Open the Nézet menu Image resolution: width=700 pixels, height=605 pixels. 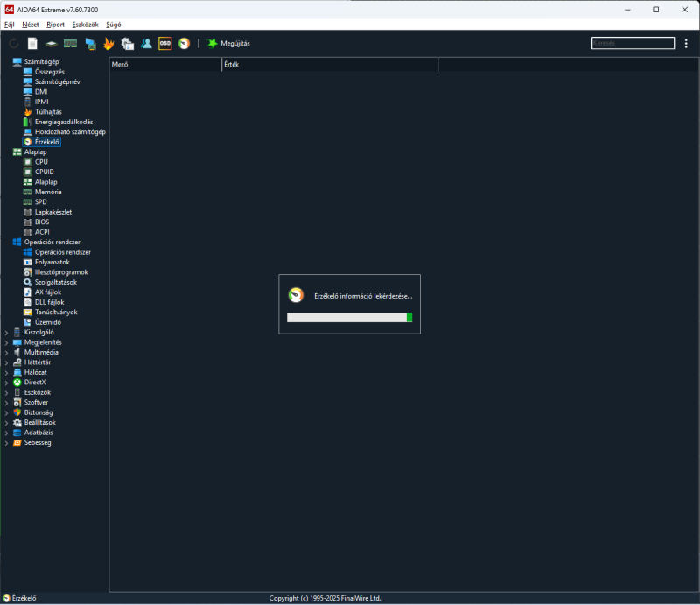click(31, 25)
